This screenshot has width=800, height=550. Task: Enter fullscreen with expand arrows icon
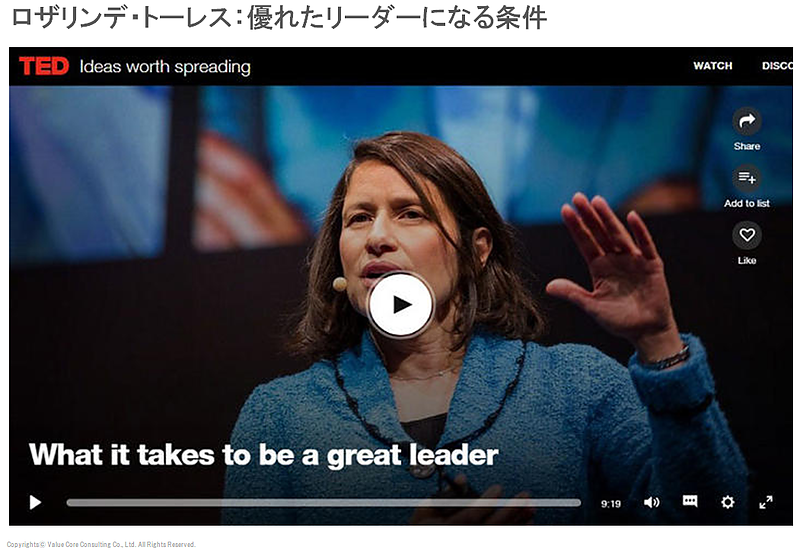766,502
